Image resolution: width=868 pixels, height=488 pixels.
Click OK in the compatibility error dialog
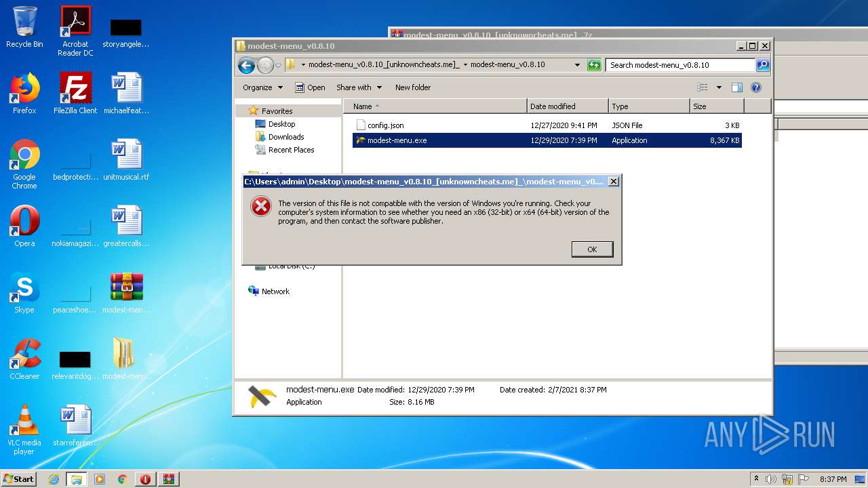click(x=592, y=249)
